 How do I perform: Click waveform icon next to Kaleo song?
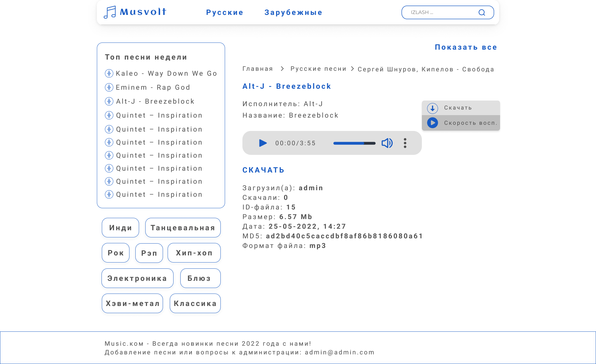pos(109,74)
